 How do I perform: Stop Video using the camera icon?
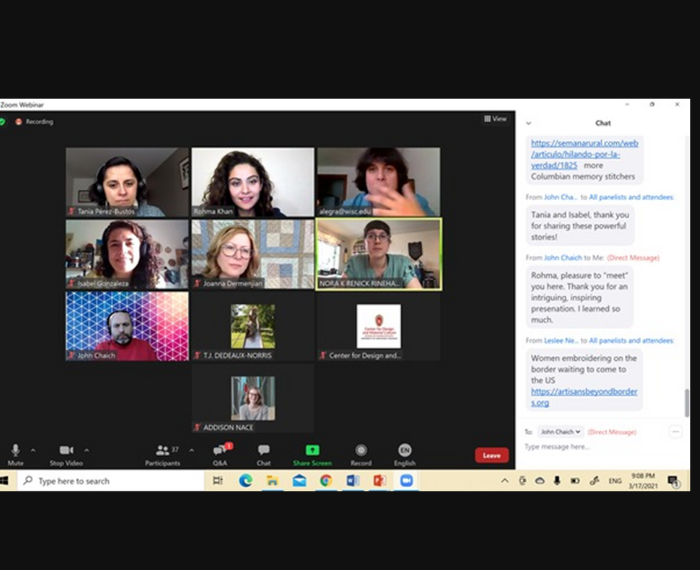pyautogui.click(x=66, y=451)
